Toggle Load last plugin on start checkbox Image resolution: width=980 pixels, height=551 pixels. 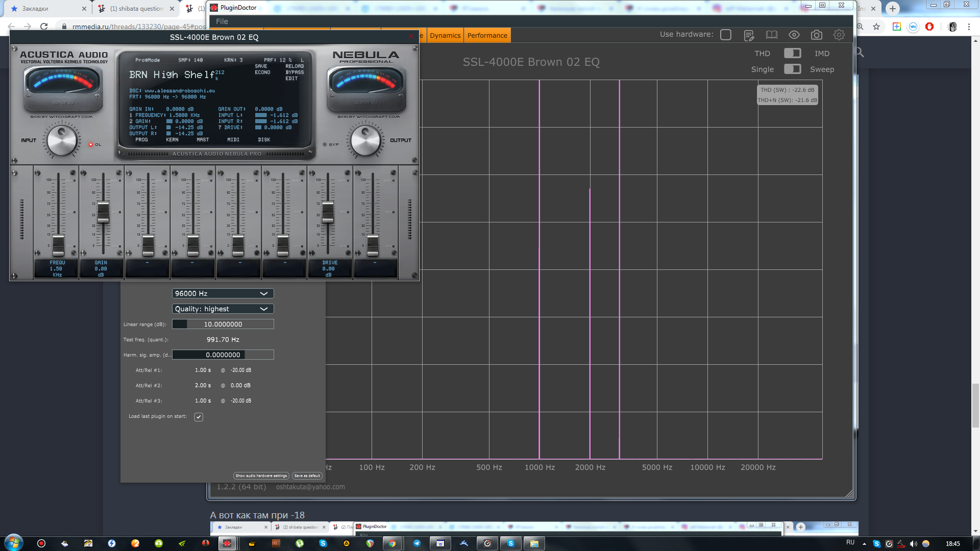[x=199, y=417]
